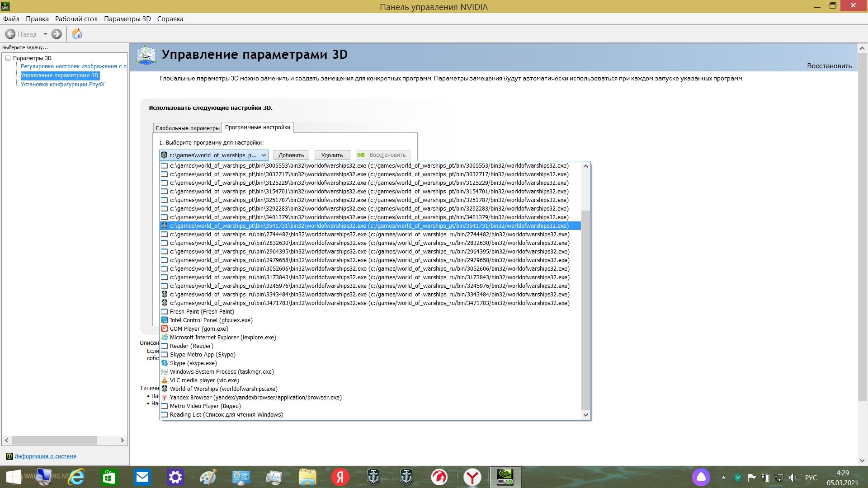Select the warships_ru 2832630 entry
The width and height of the screenshot is (868, 488).
pos(371,243)
